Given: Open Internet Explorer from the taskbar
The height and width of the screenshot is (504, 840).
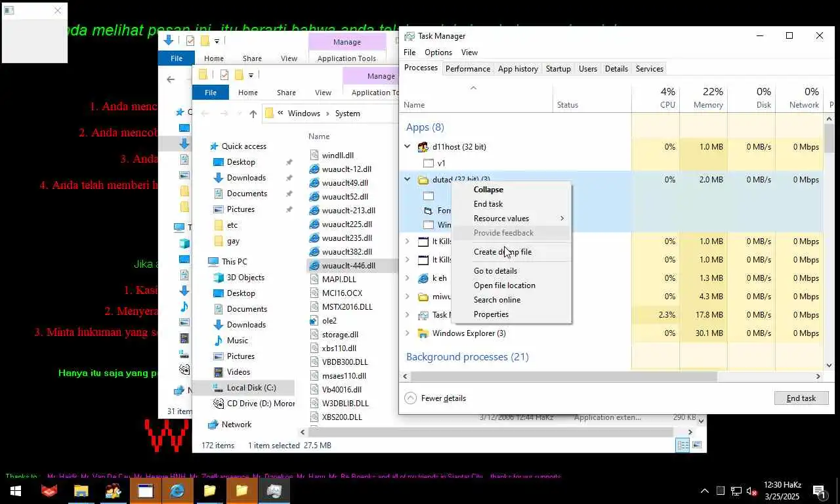Looking at the screenshot, I should (x=177, y=490).
